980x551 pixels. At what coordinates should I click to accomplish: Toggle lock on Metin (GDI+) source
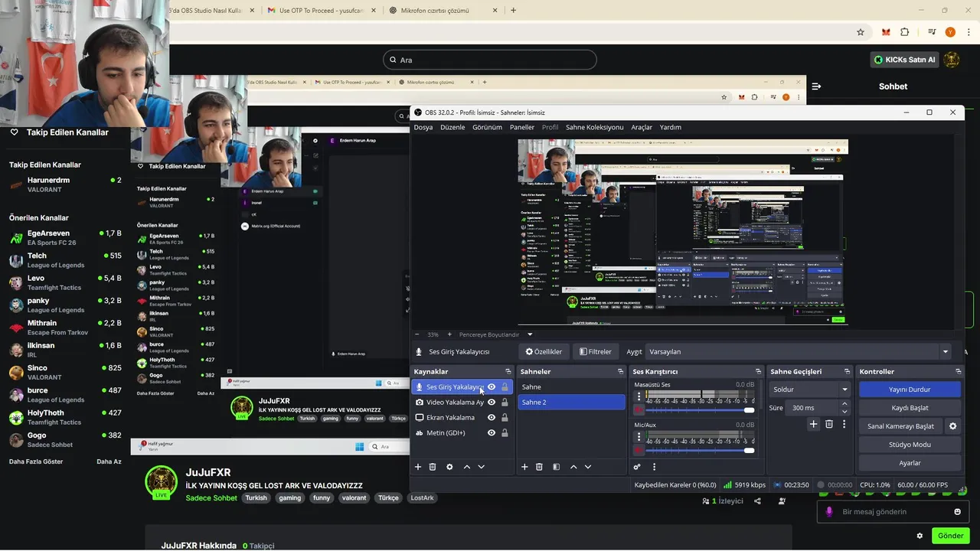(x=505, y=433)
